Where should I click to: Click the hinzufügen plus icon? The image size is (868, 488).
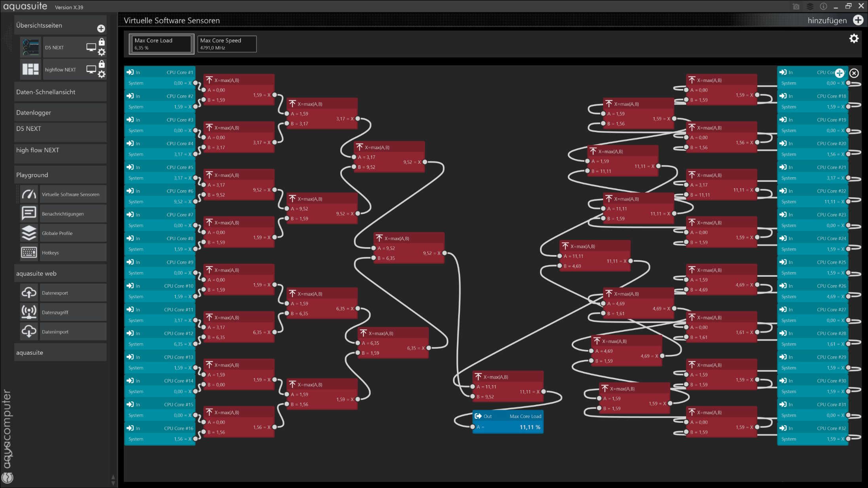(x=858, y=20)
